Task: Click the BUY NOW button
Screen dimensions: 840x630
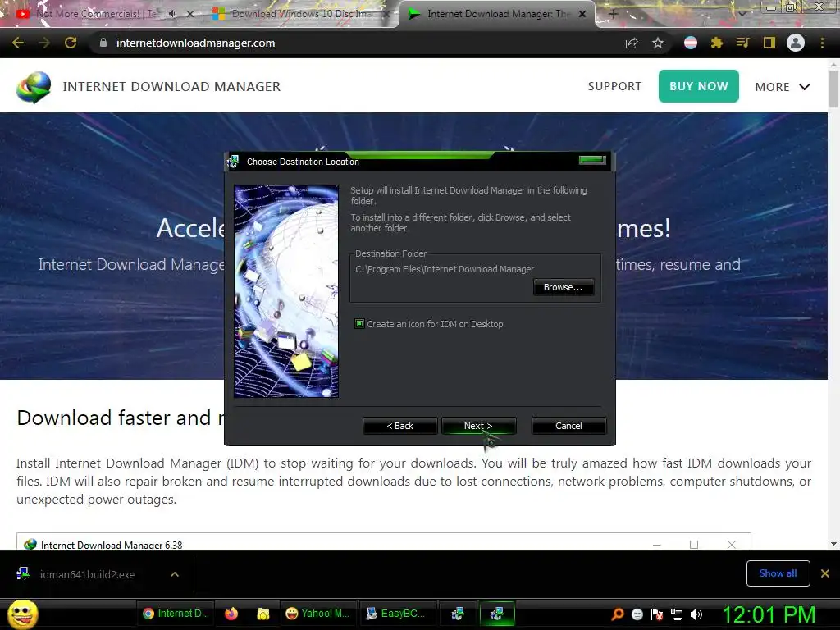Action: pos(698,86)
